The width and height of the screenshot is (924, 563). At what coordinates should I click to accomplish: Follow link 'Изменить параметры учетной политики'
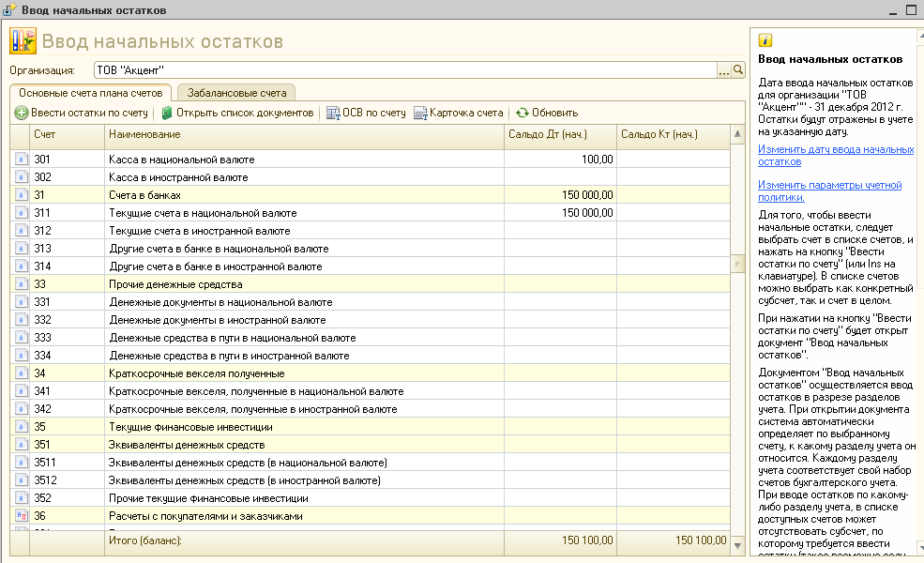(829, 191)
